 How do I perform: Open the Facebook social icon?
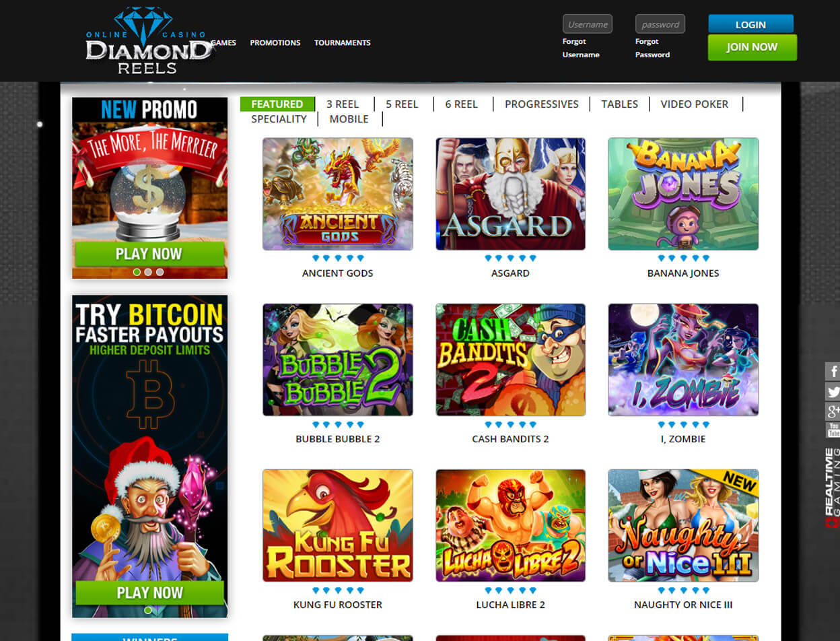point(833,371)
